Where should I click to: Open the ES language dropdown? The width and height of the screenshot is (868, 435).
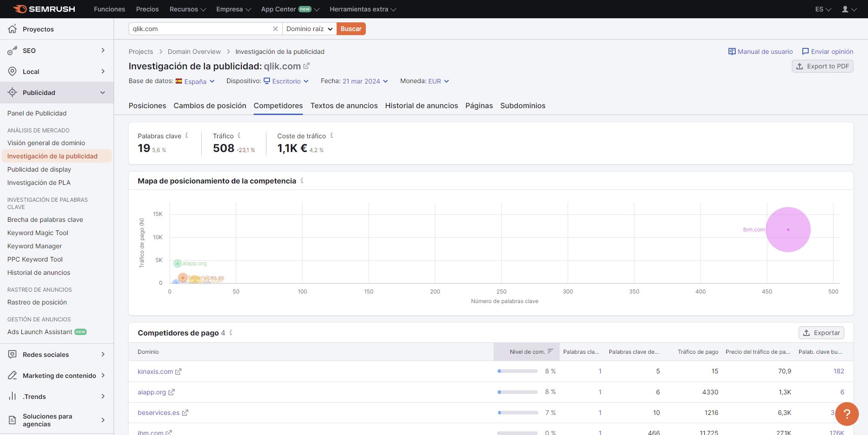click(x=823, y=9)
